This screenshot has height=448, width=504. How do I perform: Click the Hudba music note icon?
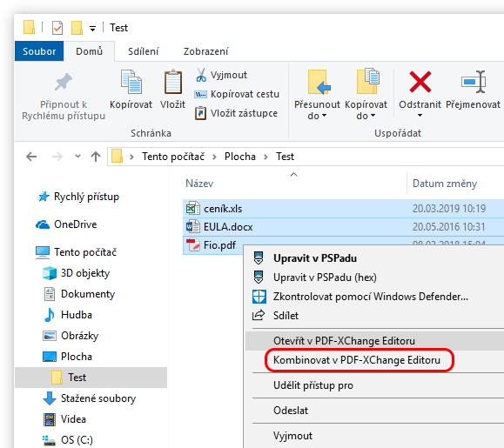click(49, 315)
